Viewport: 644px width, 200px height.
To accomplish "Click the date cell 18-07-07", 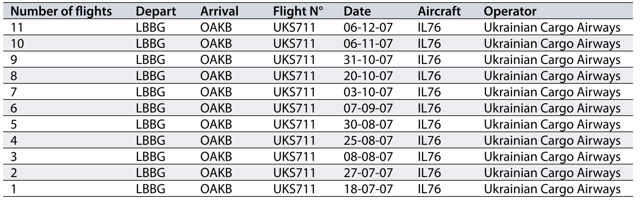I will (368, 189).
